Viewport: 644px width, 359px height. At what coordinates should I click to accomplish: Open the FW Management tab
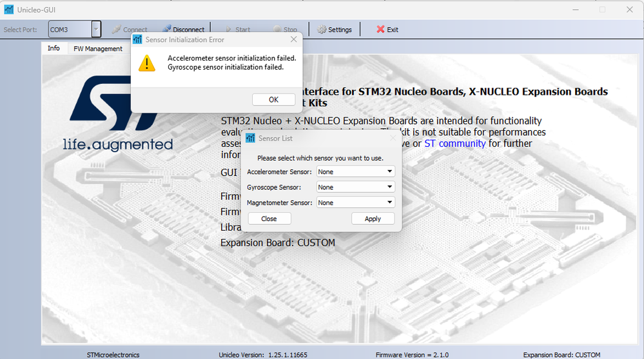[98, 49]
